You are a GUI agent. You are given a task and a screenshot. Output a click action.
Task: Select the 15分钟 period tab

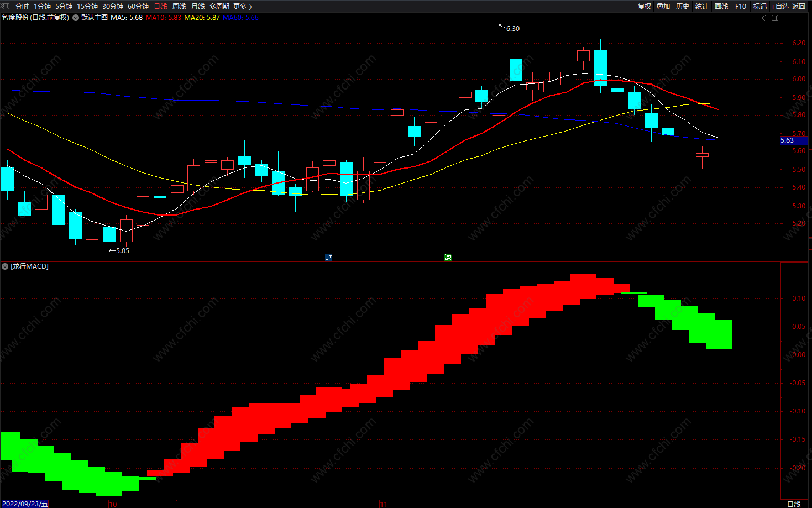tap(87, 6)
